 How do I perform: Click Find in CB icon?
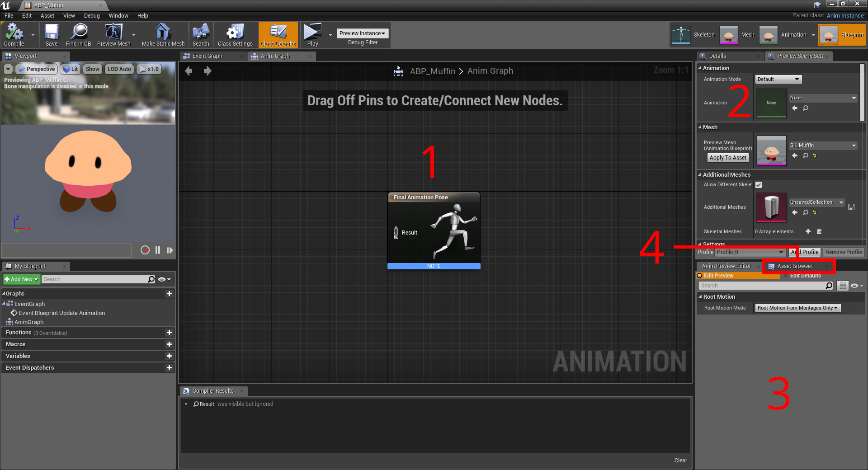coord(79,35)
